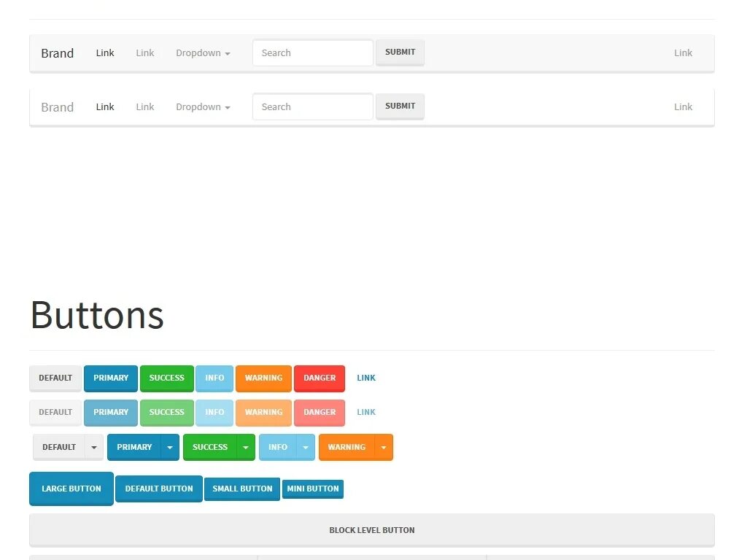Open the Dropdown menu in first navbar
The width and height of the screenshot is (747, 560).
[203, 52]
